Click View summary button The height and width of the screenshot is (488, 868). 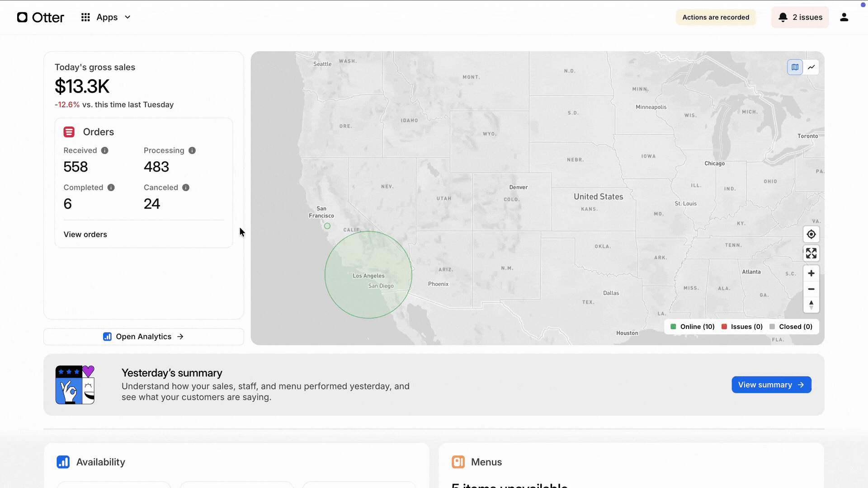point(771,385)
